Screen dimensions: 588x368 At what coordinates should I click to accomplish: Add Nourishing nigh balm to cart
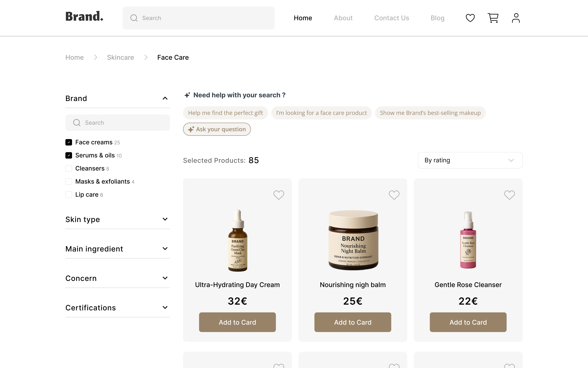(x=353, y=322)
